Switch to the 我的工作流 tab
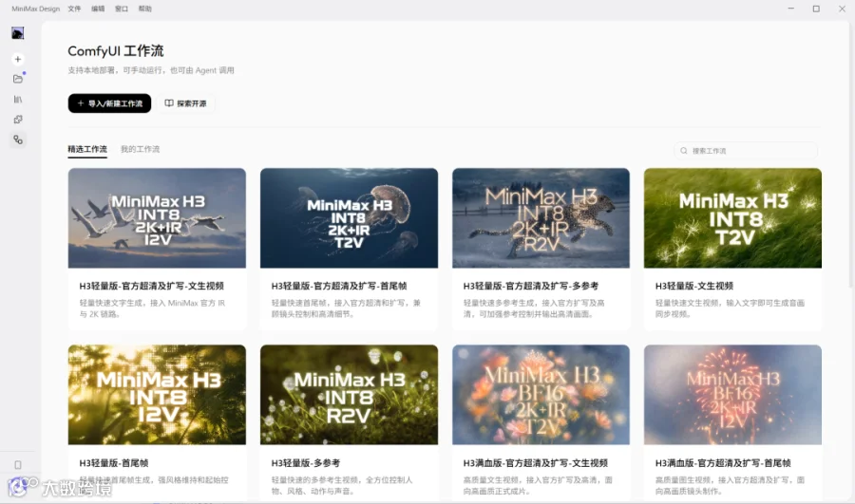The width and height of the screenshot is (855, 504). 141,149
